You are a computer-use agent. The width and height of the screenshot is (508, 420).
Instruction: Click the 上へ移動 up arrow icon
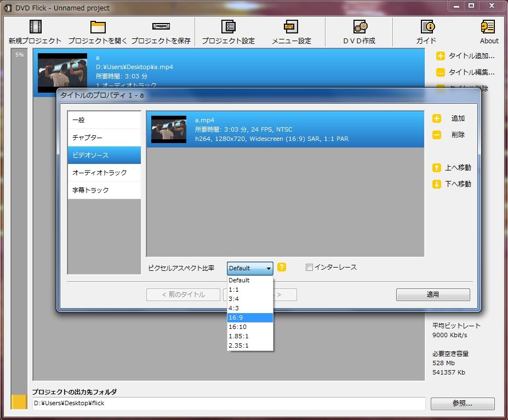tap(436, 168)
